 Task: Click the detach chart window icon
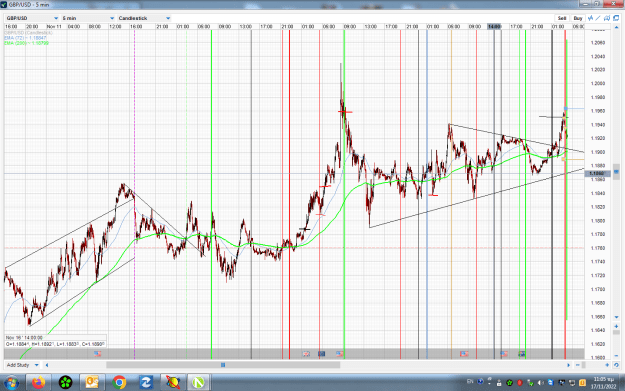[x=616, y=18]
